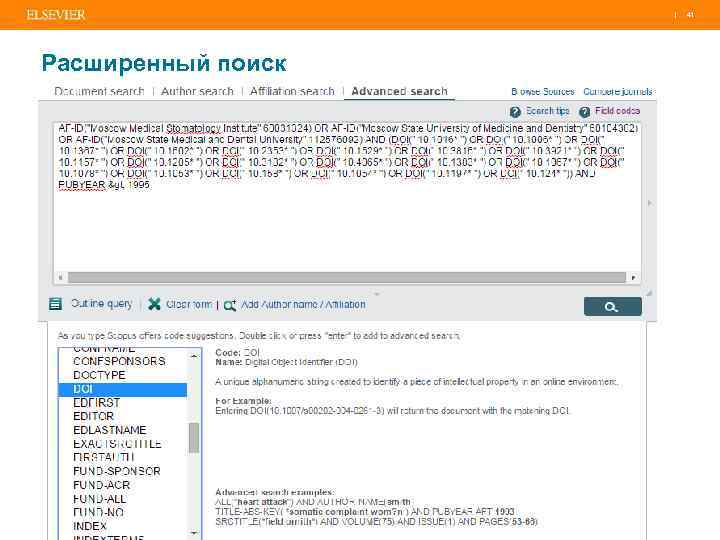Click the Clear form X icon
Viewport: 720px width, 540px height.
pos(154,304)
